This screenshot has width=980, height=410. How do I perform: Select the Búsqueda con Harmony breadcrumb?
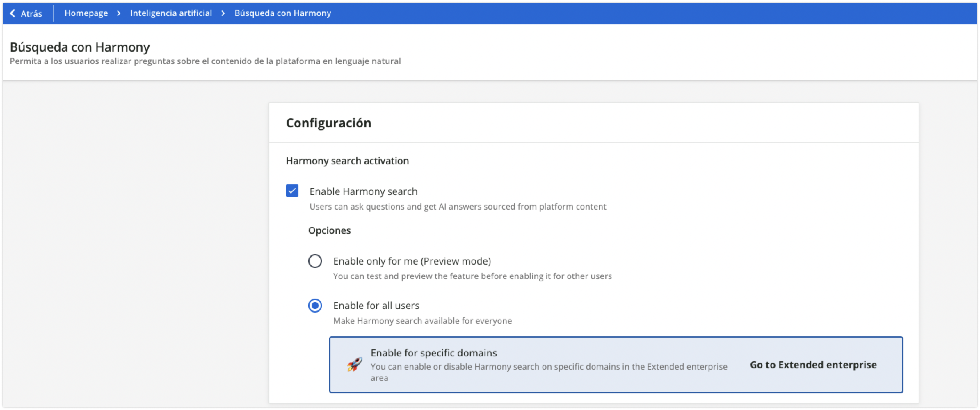(283, 13)
